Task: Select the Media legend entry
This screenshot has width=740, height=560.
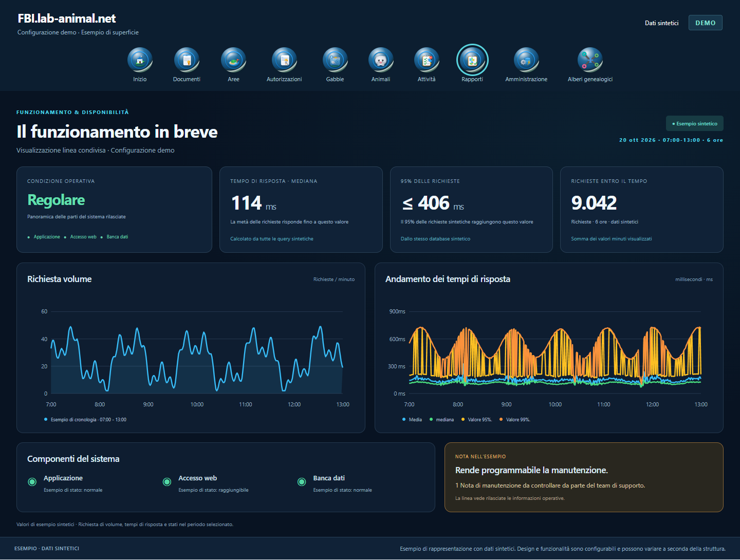Action: pyautogui.click(x=412, y=420)
